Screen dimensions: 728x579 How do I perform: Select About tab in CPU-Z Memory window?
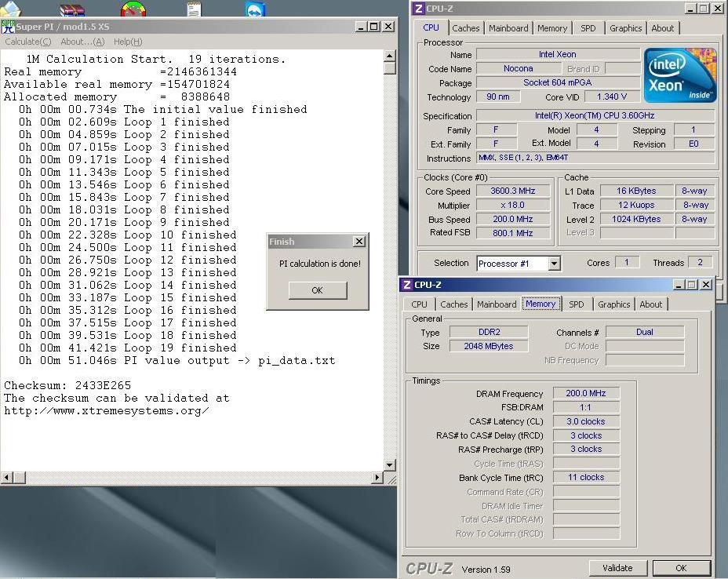point(651,304)
